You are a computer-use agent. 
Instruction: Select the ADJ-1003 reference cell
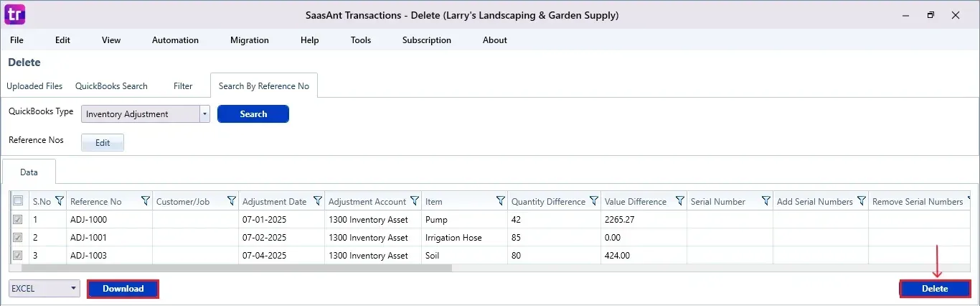[x=109, y=256]
